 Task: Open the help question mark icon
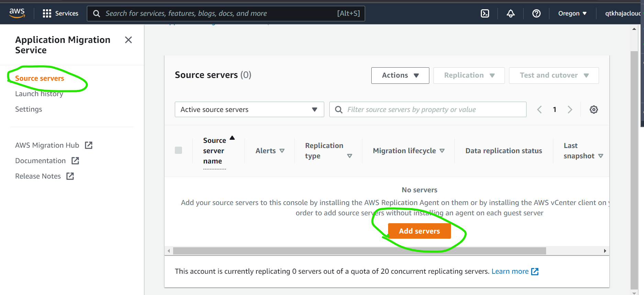[x=536, y=13]
